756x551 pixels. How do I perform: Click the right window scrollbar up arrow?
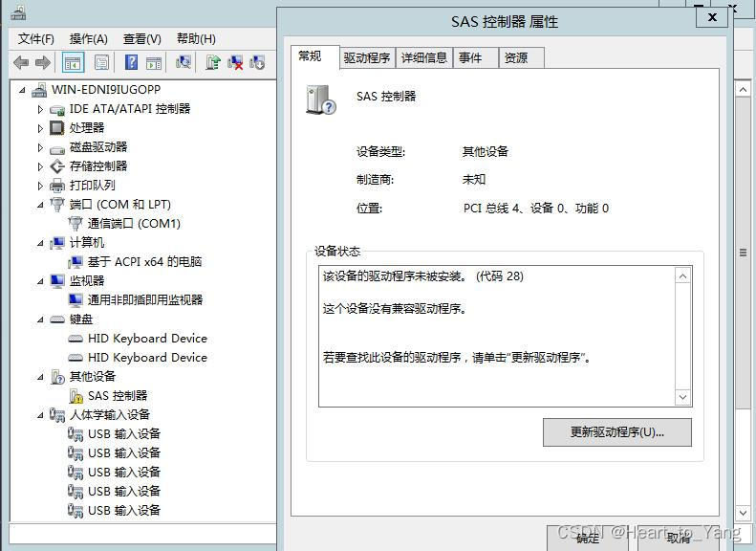743,89
